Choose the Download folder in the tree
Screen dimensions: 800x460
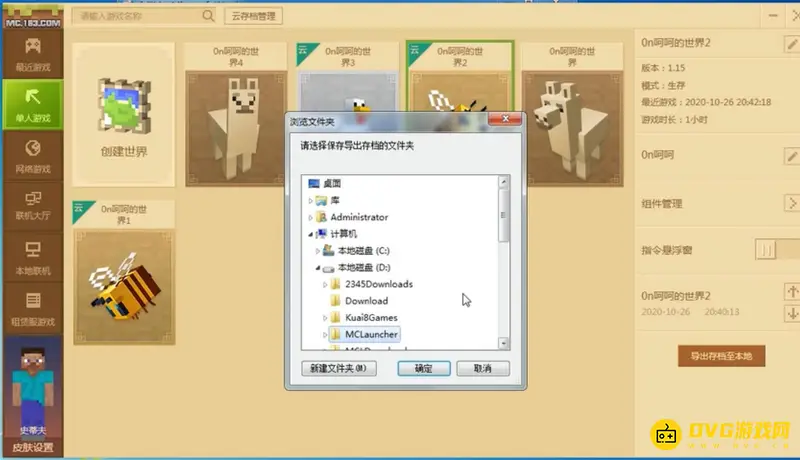pyautogui.click(x=366, y=301)
